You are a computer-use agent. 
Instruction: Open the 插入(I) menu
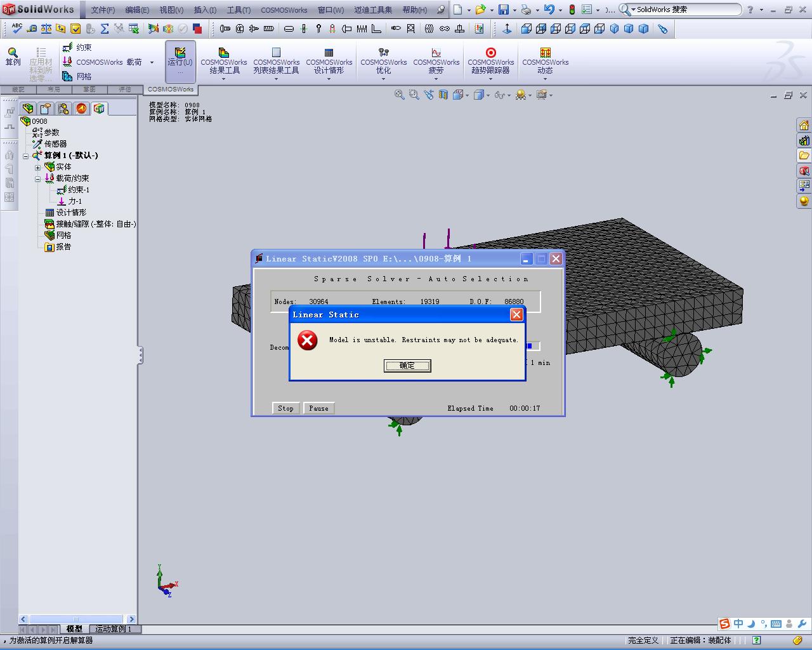coord(205,10)
